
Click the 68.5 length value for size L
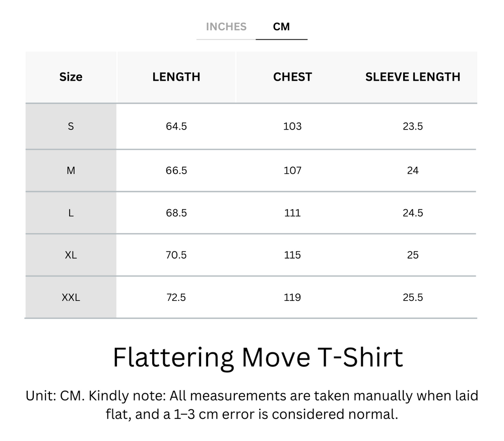point(176,213)
